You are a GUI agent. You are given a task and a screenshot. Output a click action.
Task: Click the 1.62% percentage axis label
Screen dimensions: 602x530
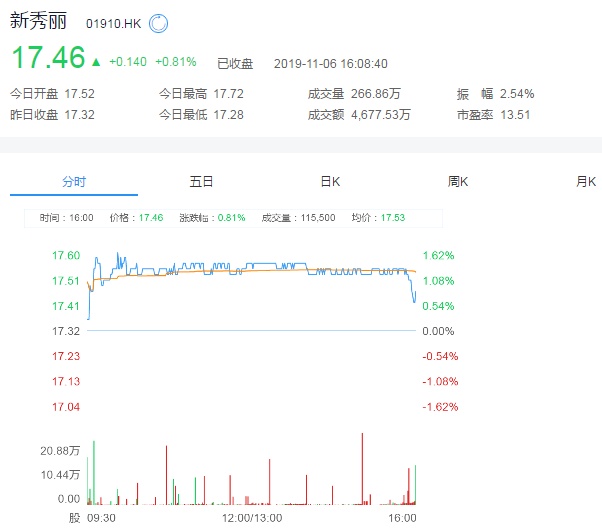click(x=440, y=256)
